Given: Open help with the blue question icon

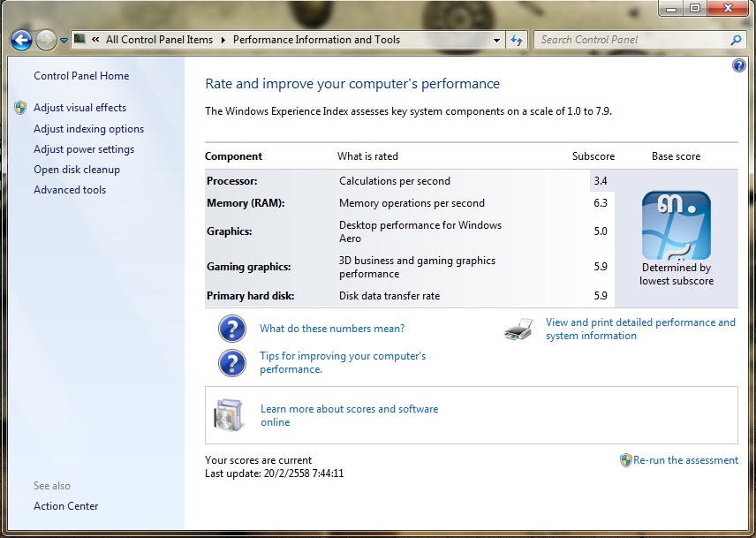Looking at the screenshot, I should point(738,65).
